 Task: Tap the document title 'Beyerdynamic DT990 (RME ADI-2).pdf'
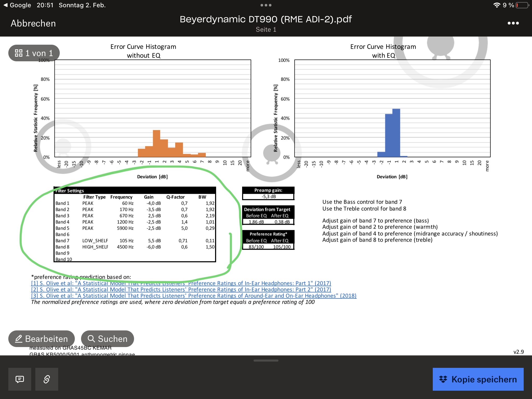(266, 19)
